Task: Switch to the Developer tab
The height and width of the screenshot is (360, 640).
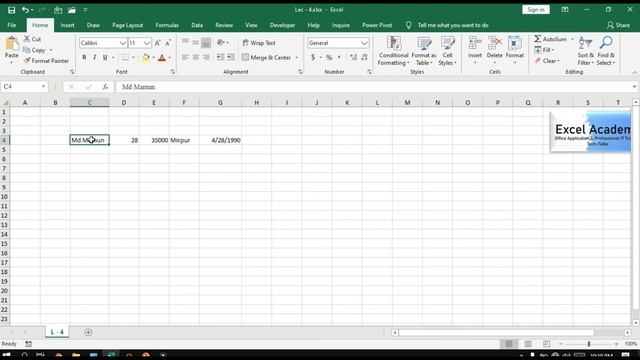Action: (282, 25)
